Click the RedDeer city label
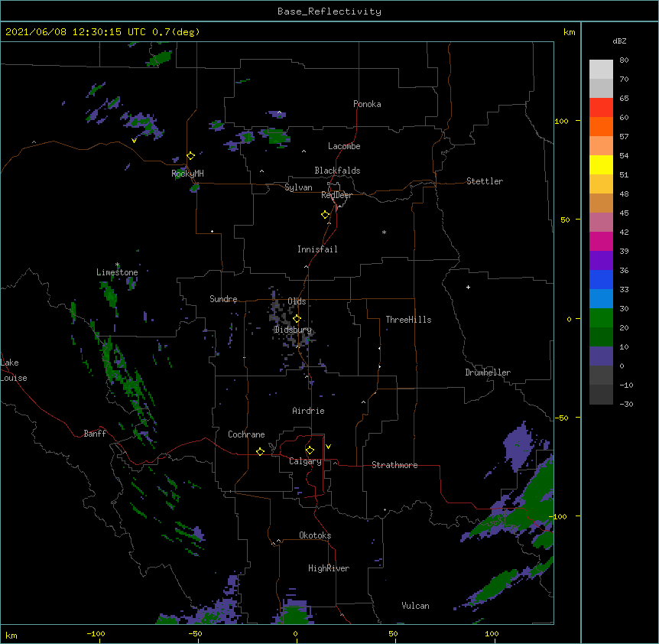659x644 pixels. point(336,195)
